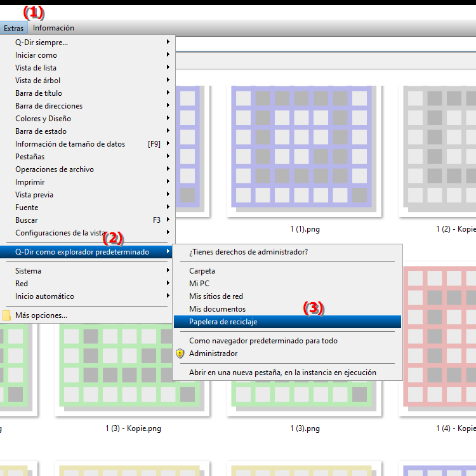Choose Abrir en una nueva pestaña entry
Screen dimensions: 476x476
(288, 373)
